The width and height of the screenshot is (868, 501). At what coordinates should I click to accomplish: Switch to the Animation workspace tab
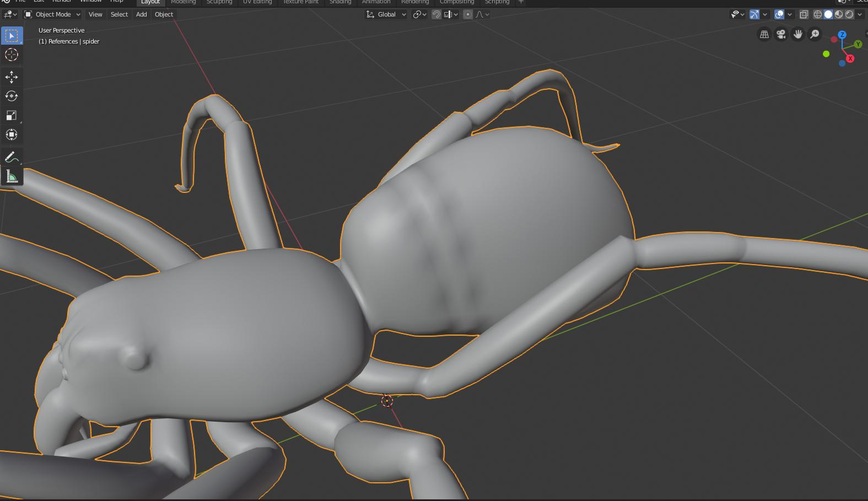(376, 2)
